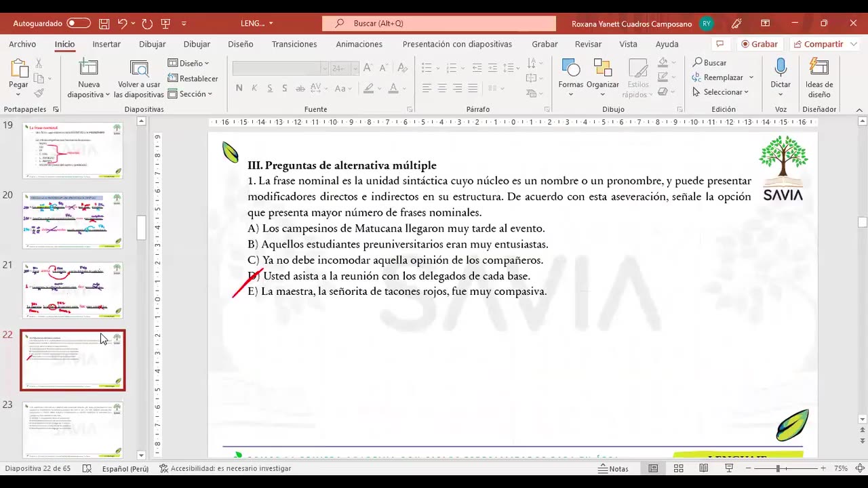Click Volver a usar las diapositivas

click(139, 79)
